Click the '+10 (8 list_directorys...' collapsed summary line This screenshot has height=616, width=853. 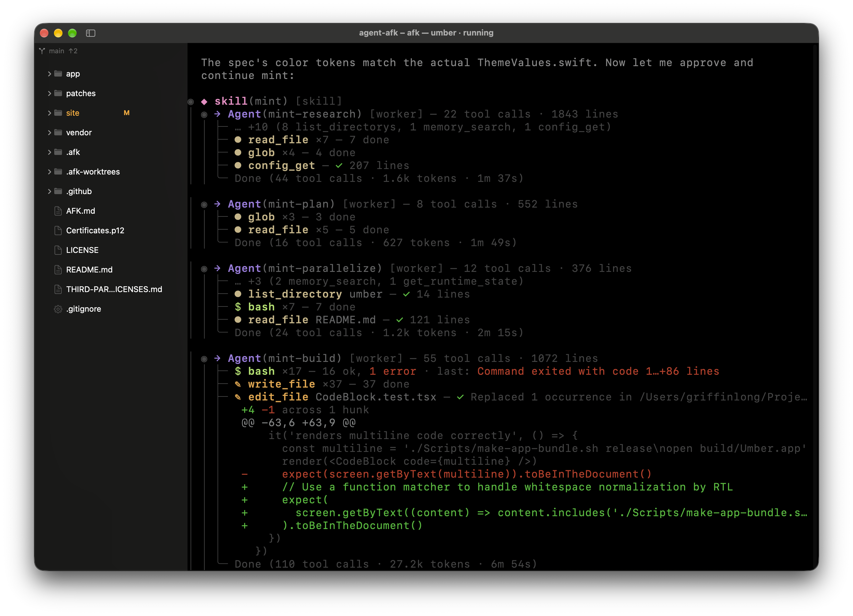pyautogui.click(x=423, y=127)
